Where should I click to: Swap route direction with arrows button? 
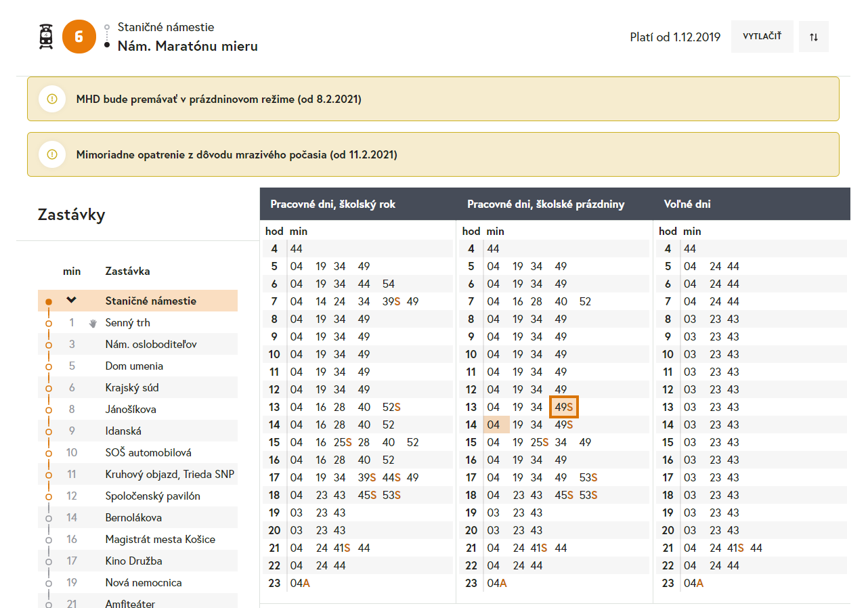(x=814, y=37)
